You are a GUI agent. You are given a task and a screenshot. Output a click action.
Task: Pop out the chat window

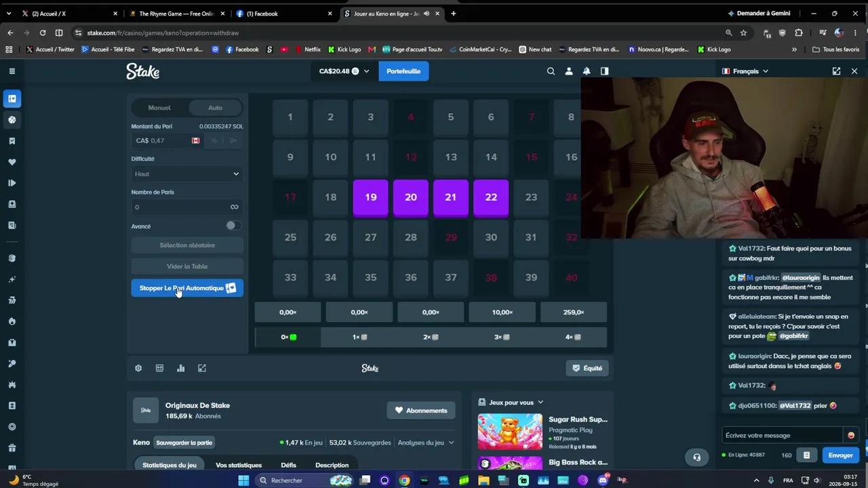[x=836, y=71]
